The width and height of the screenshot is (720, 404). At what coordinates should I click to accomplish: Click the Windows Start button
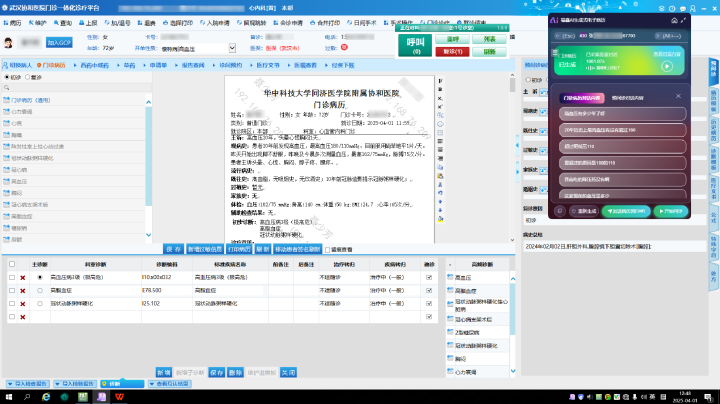click(8, 397)
